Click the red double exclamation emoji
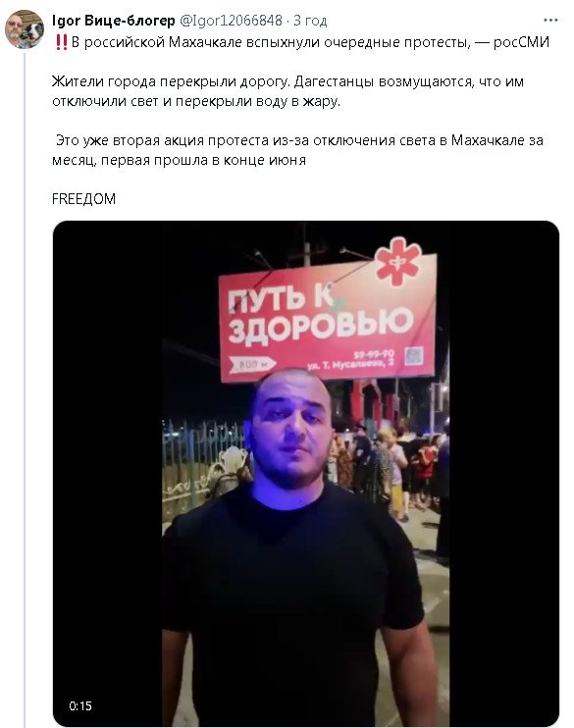 click(61, 42)
